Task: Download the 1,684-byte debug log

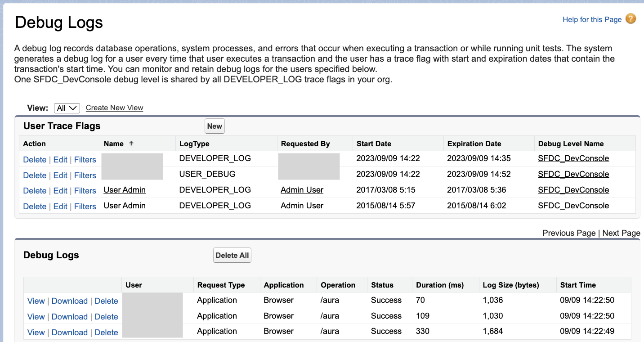Action: pyautogui.click(x=70, y=332)
